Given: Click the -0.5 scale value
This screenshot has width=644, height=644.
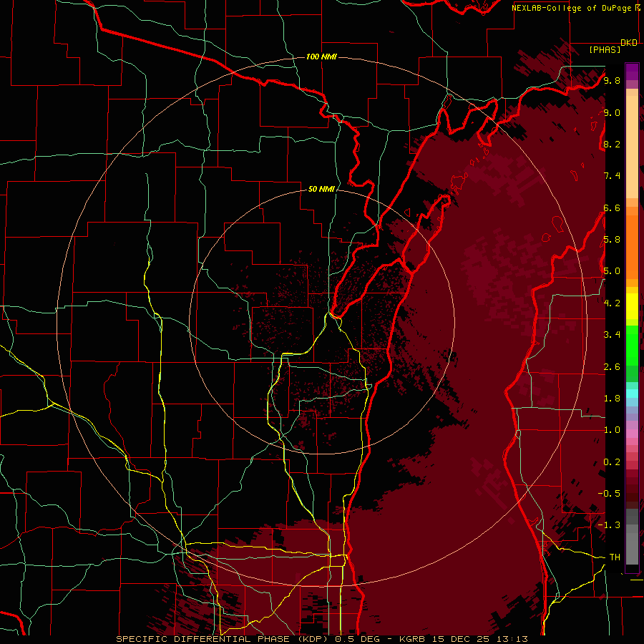Looking at the screenshot, I should [610, 494].
